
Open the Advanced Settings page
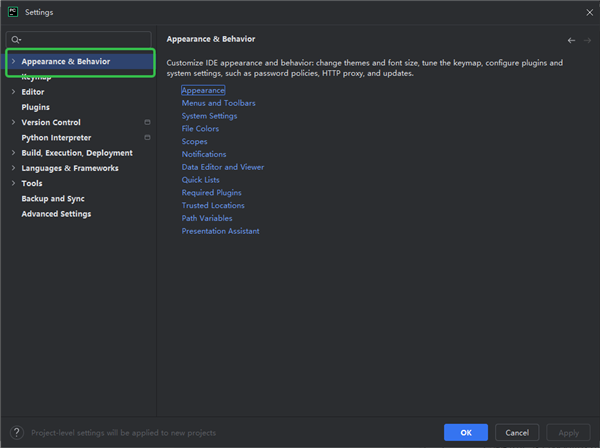point(56,214)
